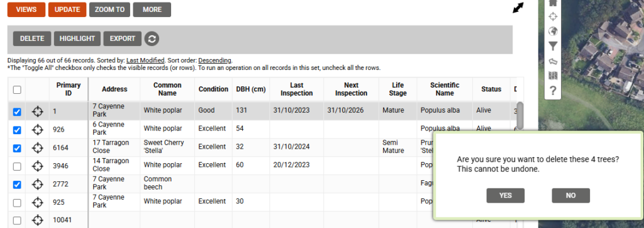Click the Last Modified sort link
The image size is (644, 228).
[x=145, y=60]
